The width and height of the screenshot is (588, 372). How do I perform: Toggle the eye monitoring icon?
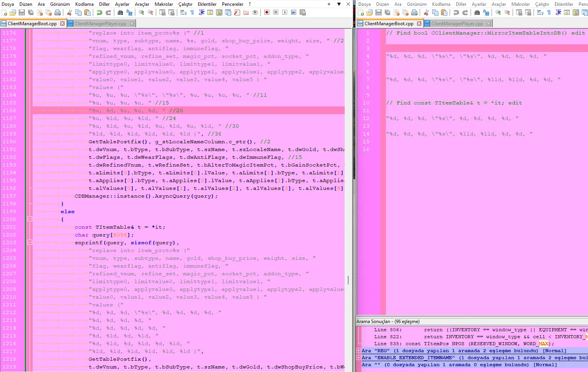pyautogui.click(x=255, y=12)
